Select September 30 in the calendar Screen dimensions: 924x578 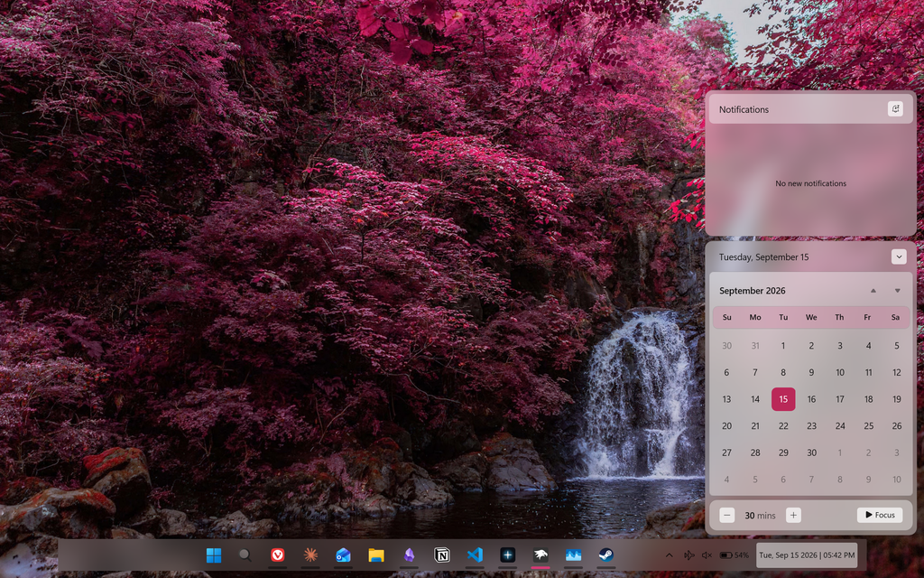811,453
